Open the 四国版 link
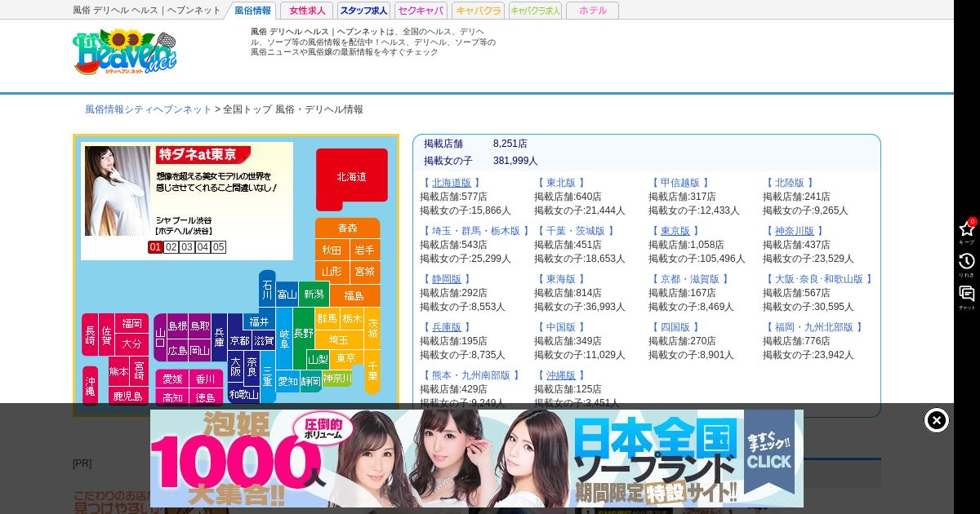980x514 pixels. click(x=675, y=327)
